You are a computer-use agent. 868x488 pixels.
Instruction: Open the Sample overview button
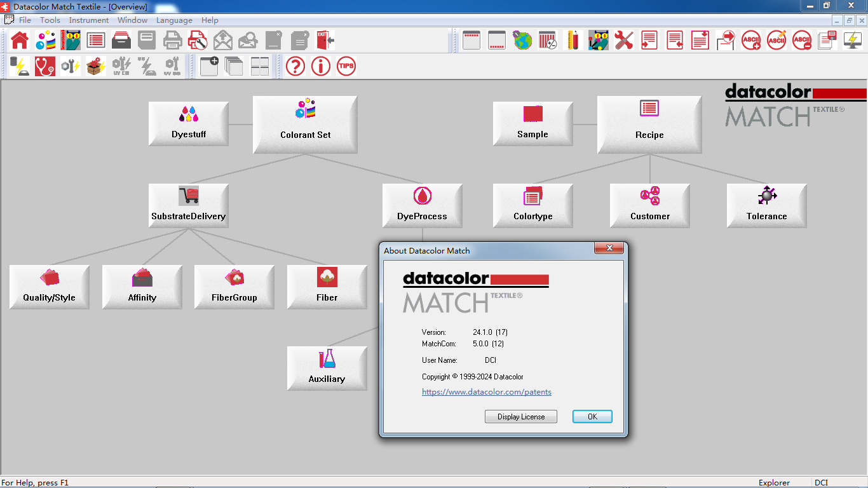pos(532,124)
